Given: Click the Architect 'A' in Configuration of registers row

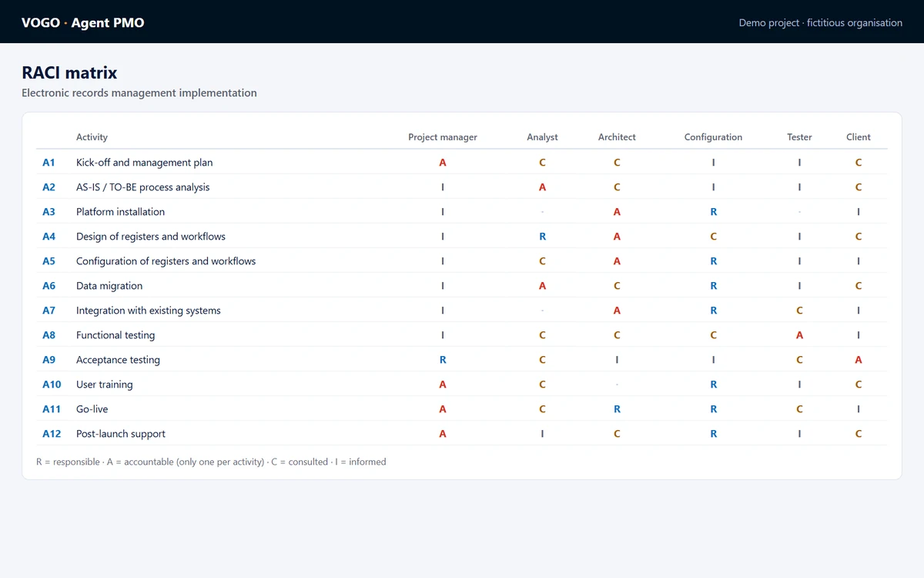Looking at the screenshot, I should [x=617, y=261].
